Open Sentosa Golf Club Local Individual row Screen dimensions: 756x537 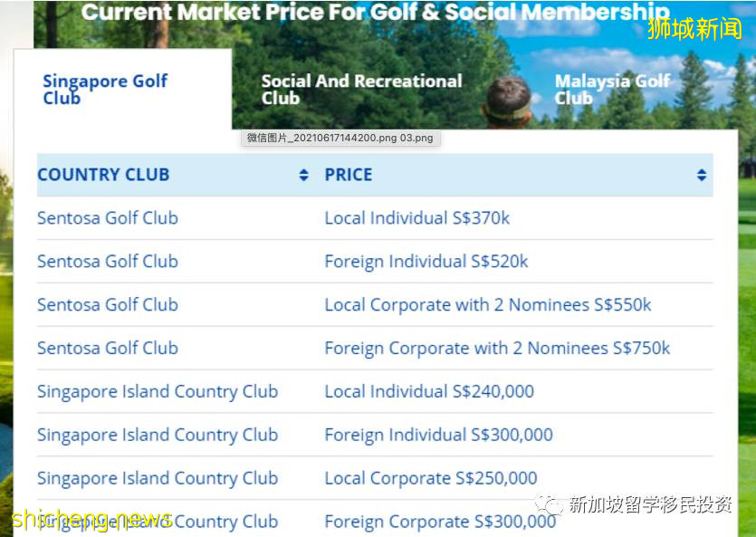coord(108,218)
